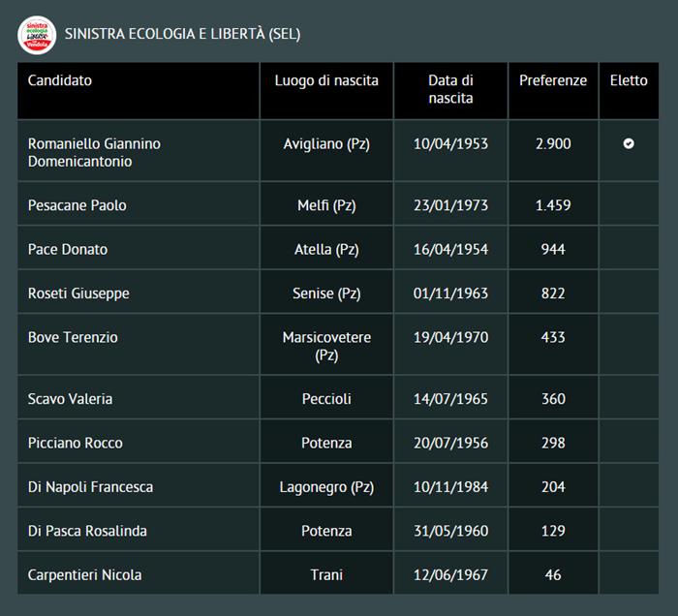678x616 pixels.
Task: Click on candidate Pace Donato
Action: pyautogui.click(x=68, y=249)
